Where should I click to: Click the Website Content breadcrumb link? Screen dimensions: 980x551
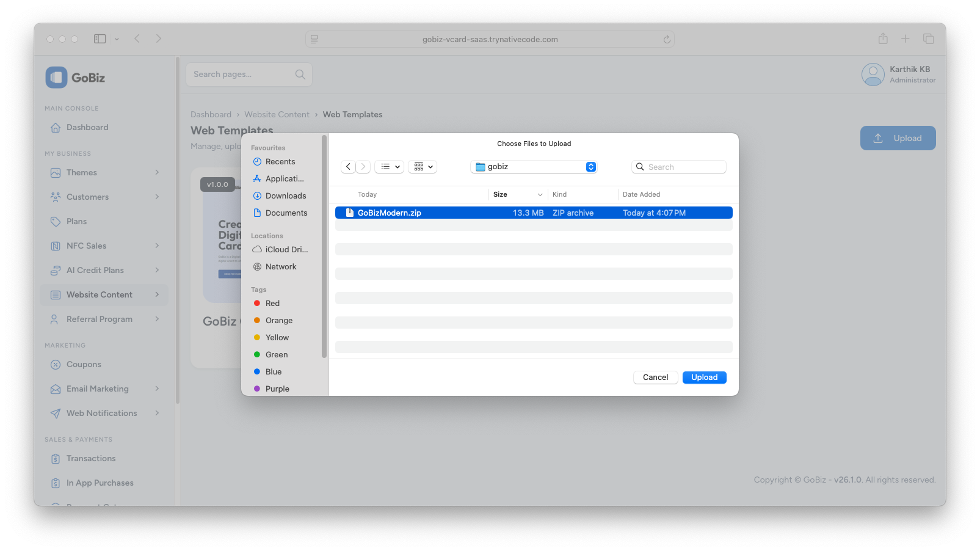coord(277,114)
